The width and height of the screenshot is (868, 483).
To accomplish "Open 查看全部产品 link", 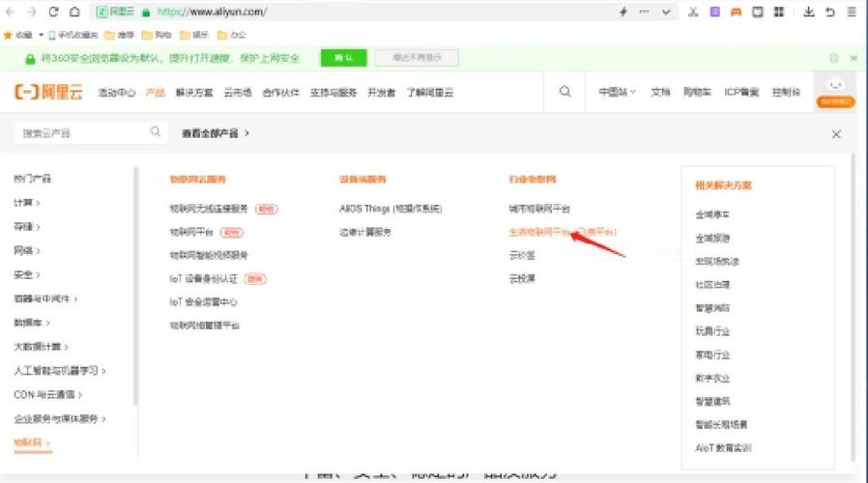I will [x=216, y=133].
